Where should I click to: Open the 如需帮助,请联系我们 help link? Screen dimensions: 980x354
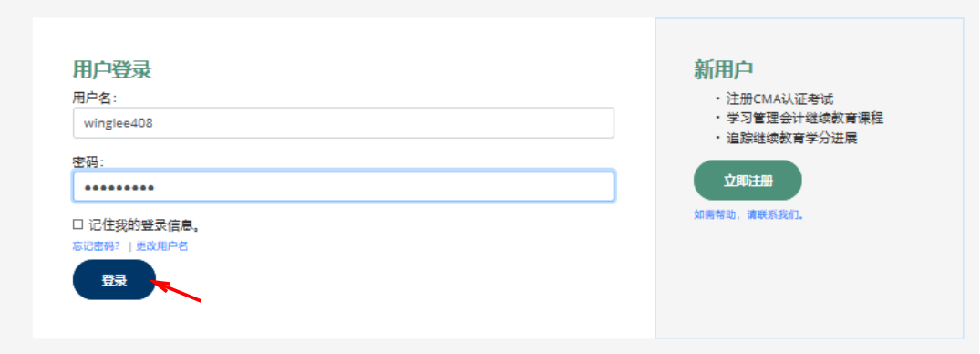748,214
